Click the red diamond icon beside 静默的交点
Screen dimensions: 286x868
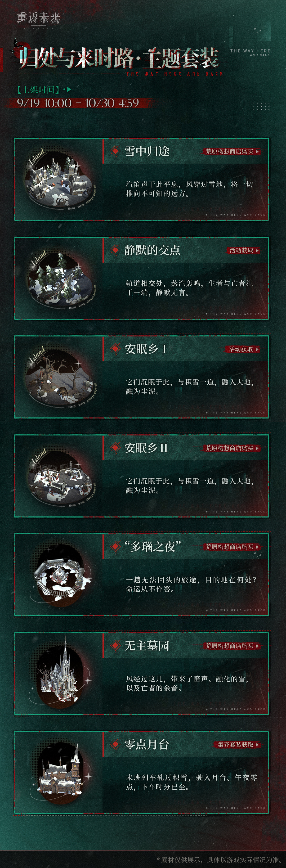point(116,250)
